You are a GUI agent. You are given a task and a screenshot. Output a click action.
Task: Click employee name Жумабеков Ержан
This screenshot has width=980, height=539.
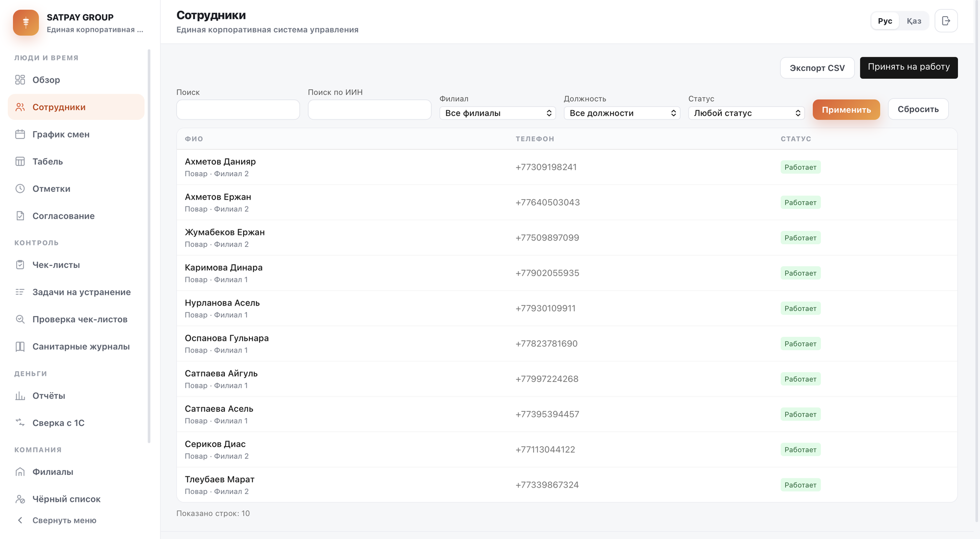pyautogui.click(x=224, y=232)
